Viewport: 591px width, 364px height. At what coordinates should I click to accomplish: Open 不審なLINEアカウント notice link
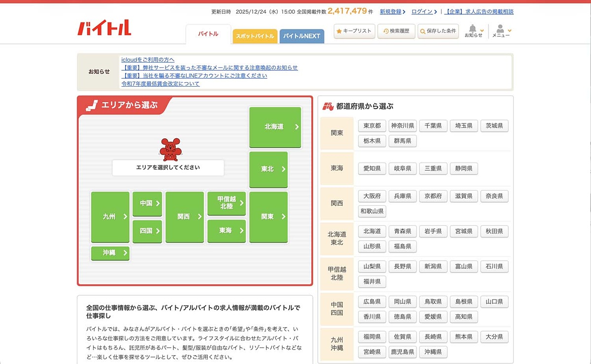pyautogui.click(x=194, y=75)
